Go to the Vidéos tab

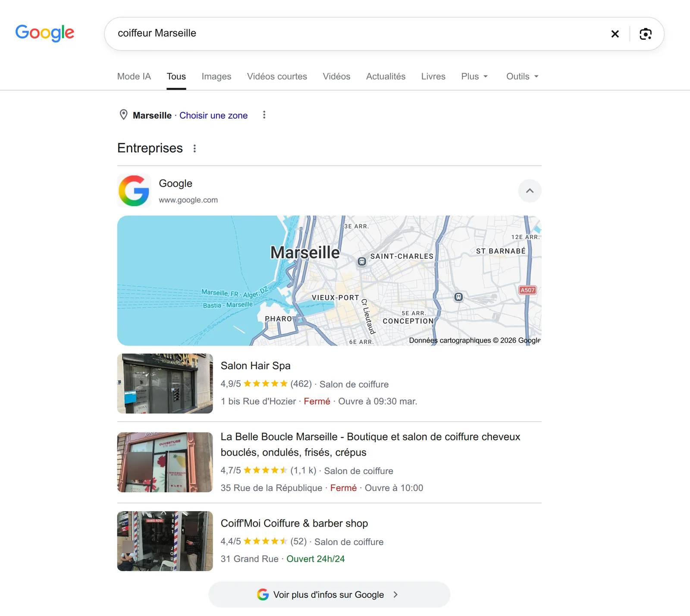pyautogui.click(x=336, y=76)
